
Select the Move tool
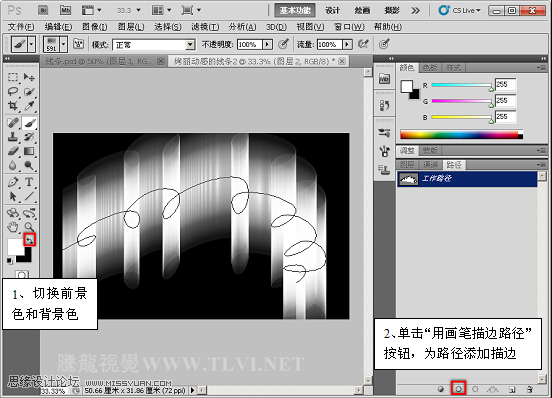coord(29,77)
